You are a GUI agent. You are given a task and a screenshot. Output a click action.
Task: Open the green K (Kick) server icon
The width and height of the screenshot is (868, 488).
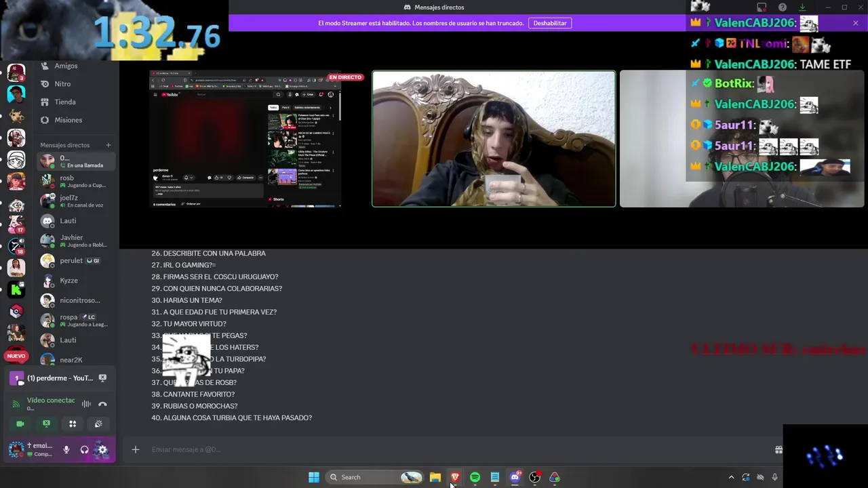16,290
